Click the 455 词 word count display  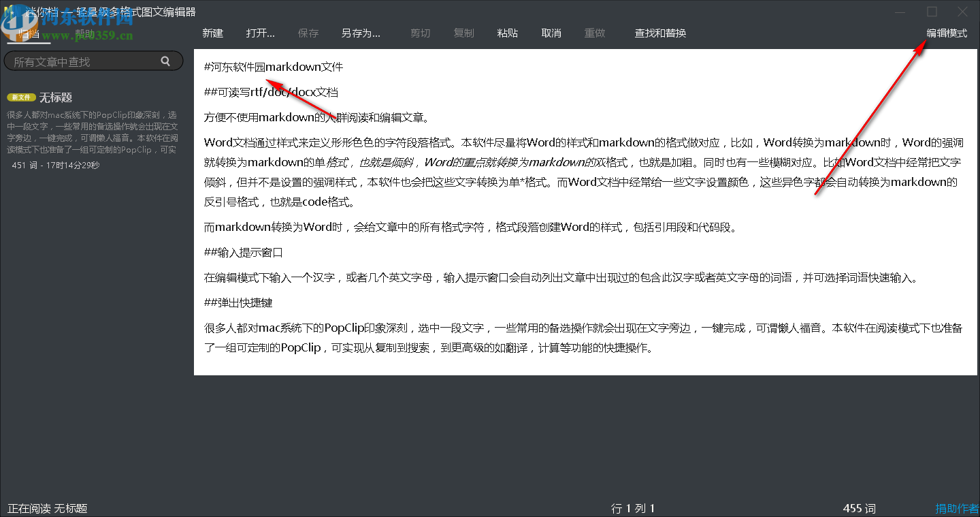click(859, 508)
